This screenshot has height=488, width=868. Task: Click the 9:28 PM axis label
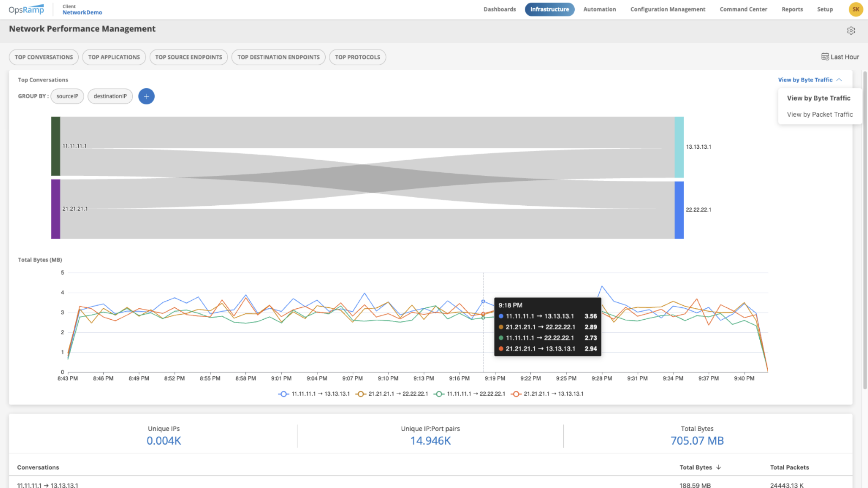point(602,379)
